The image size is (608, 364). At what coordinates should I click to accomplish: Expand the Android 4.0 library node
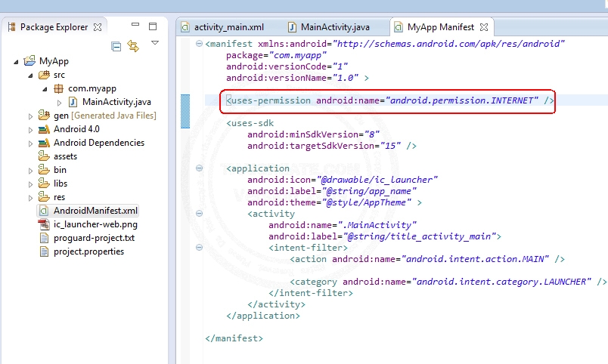point(31,129)
